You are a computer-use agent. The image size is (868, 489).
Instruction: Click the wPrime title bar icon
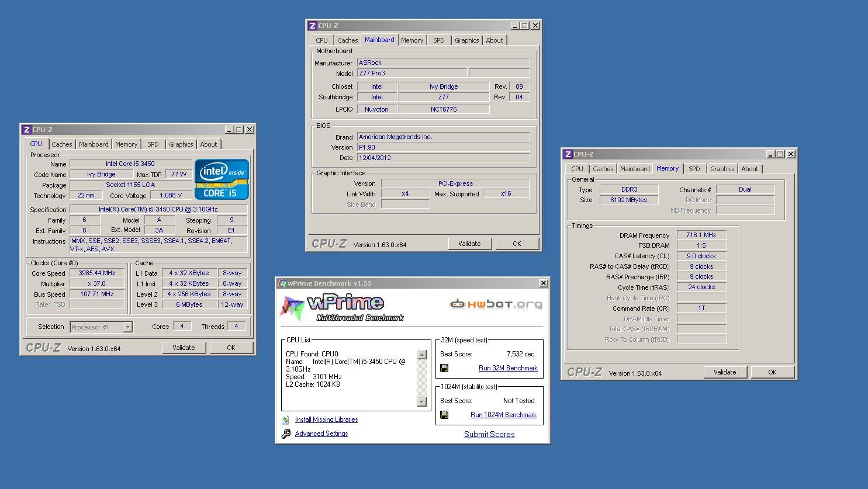282,283
